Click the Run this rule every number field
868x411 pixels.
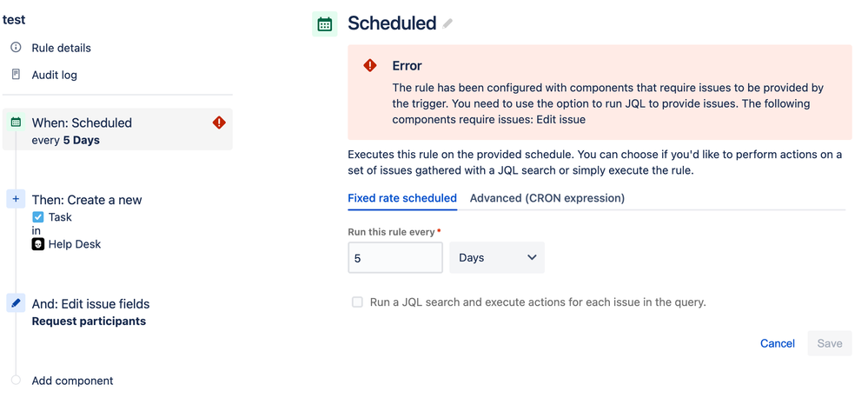point(395,257)
